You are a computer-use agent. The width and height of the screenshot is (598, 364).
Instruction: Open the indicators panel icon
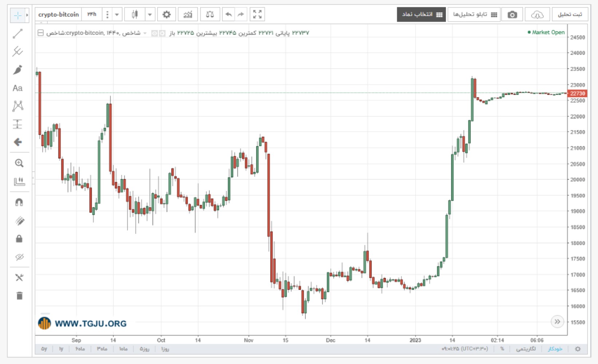188,15
